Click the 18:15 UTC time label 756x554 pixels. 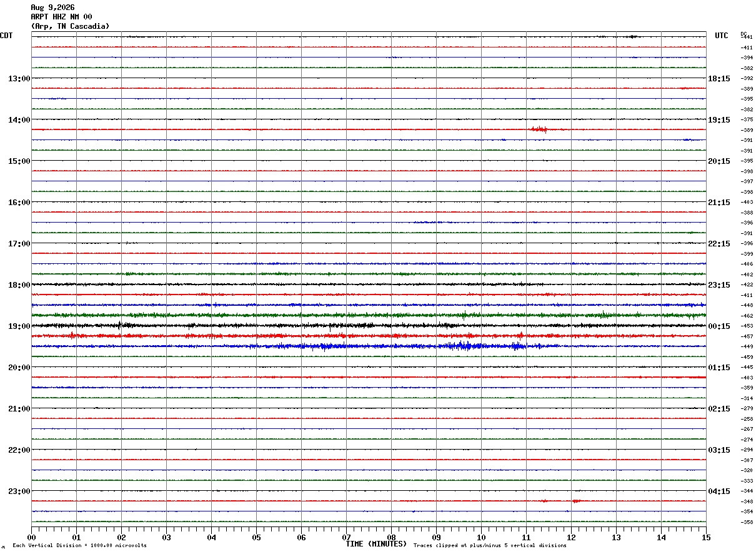(x=719, y=79)
